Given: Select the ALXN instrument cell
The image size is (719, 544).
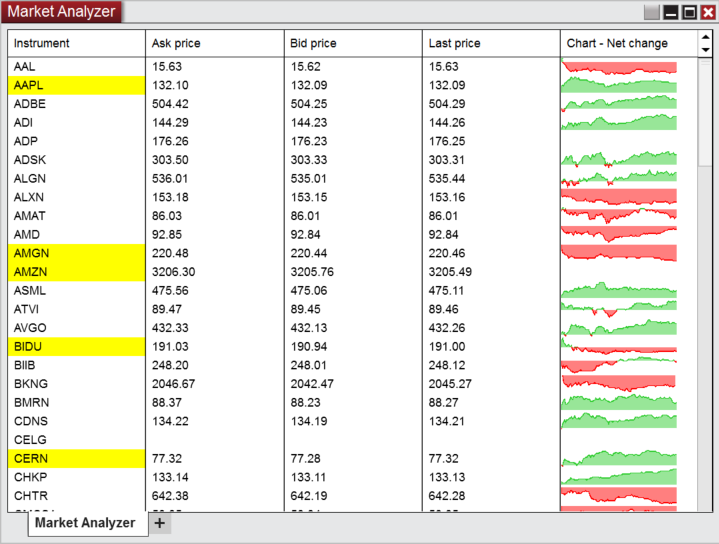Looking at the screenshot, I should [76, 197].
